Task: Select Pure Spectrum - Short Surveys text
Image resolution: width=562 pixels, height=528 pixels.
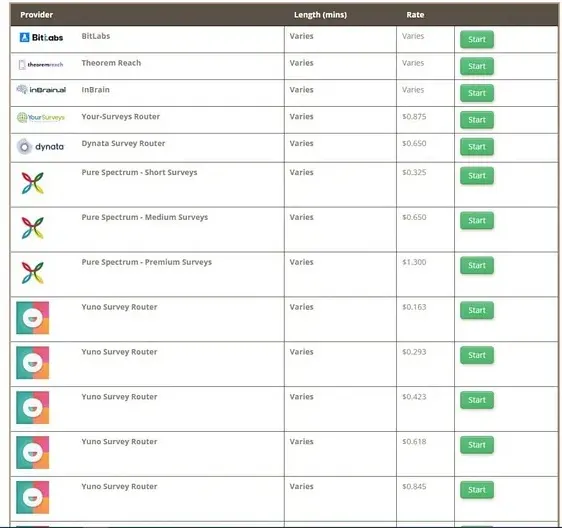Action: 139,173
